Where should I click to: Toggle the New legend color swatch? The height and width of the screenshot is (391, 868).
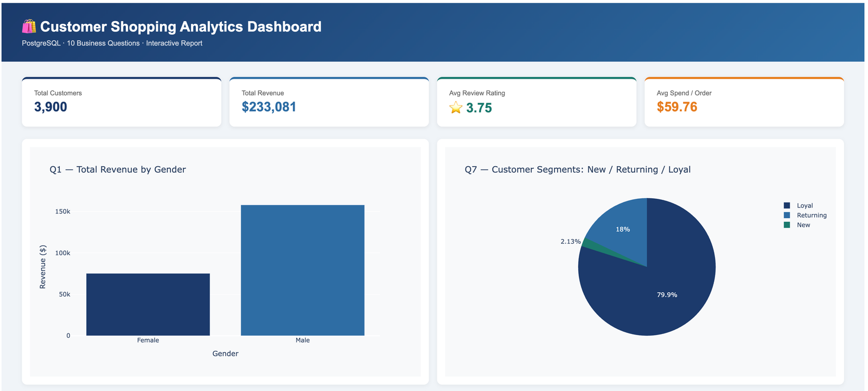click(x=787, y=225)
